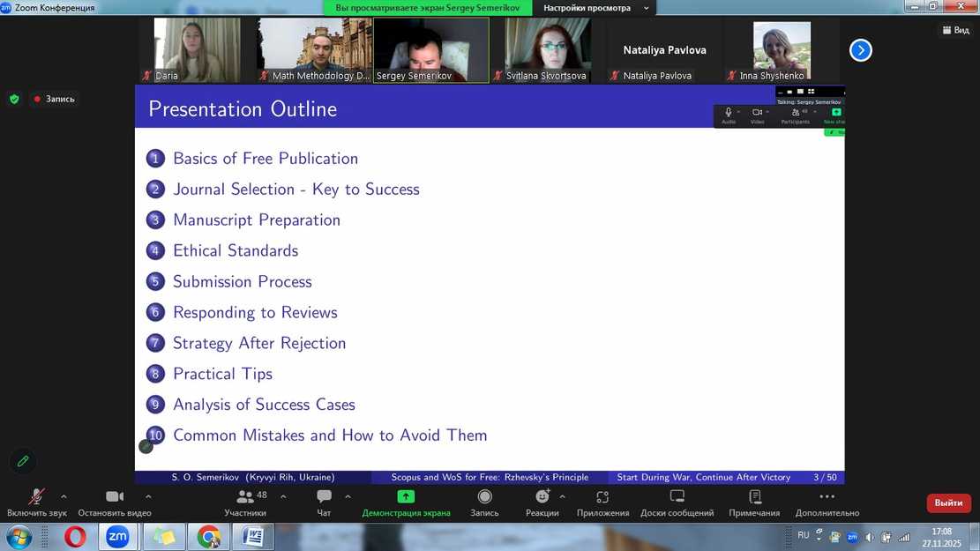Screen dimensions: 980x551
Task: Toggle meeting recording (Запись) in toolbar
Action: 484,497
